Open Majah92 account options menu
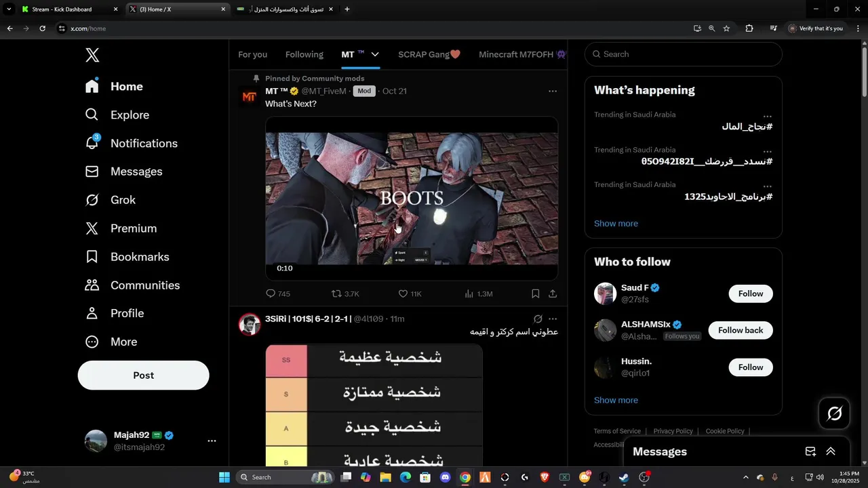The width and height of the screenshot is (868, 488). [212, 441]
